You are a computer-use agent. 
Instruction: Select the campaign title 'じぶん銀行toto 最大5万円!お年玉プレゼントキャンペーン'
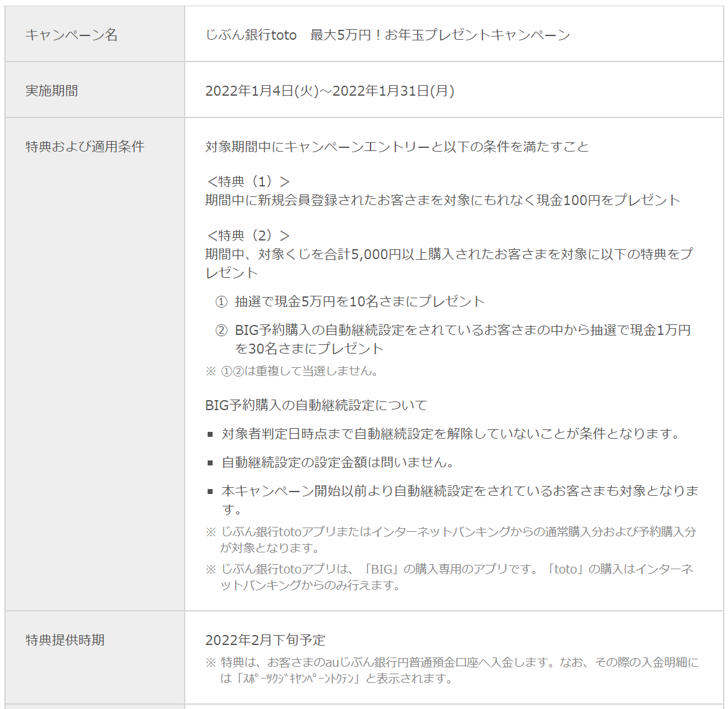388,35
